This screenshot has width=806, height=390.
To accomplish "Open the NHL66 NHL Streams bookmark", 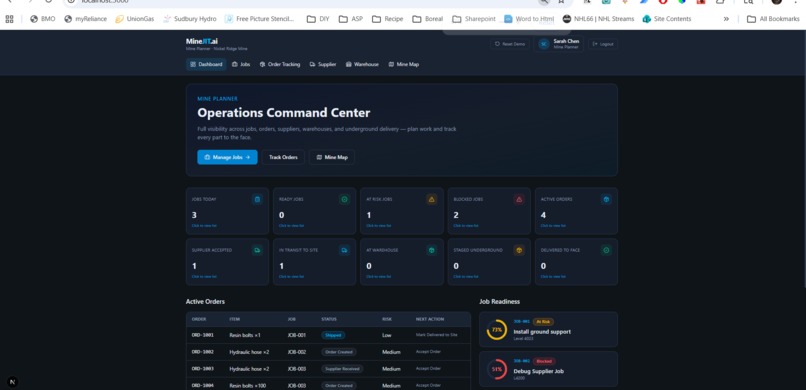I will point(598,19).
